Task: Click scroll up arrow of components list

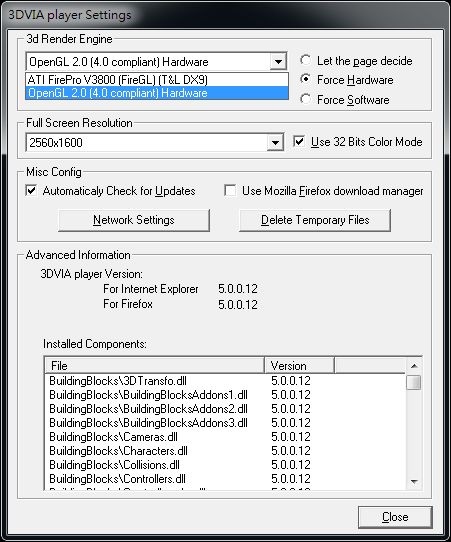Action: click(x=414, y=366)
